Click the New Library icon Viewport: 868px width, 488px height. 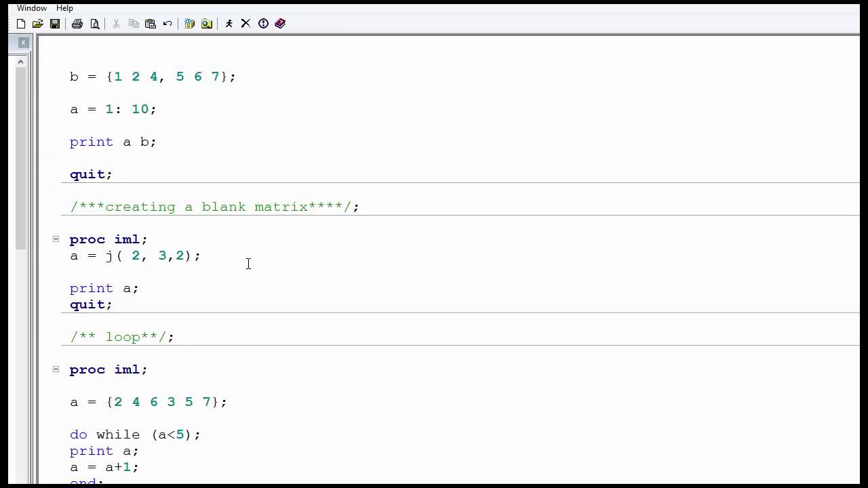pyautogui.click(x=190, y=24)
